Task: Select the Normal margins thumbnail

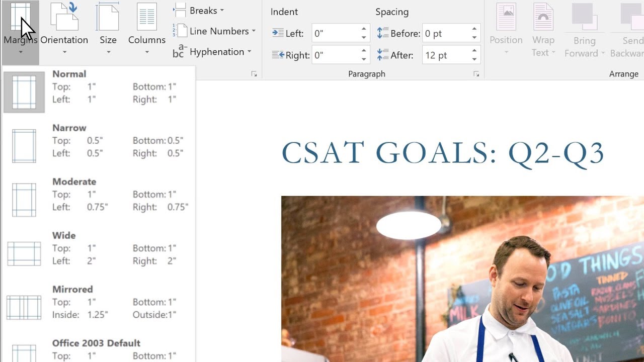Action: pos(24,92)
